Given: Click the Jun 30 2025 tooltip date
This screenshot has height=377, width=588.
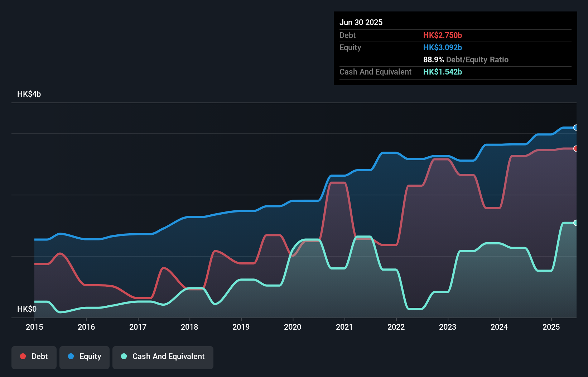Looking at the screenshot, I should [x=361, y=22].
